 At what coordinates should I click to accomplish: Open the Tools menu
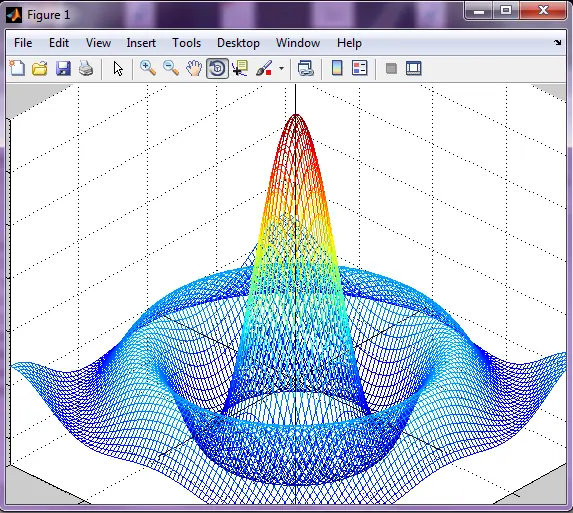186,43
